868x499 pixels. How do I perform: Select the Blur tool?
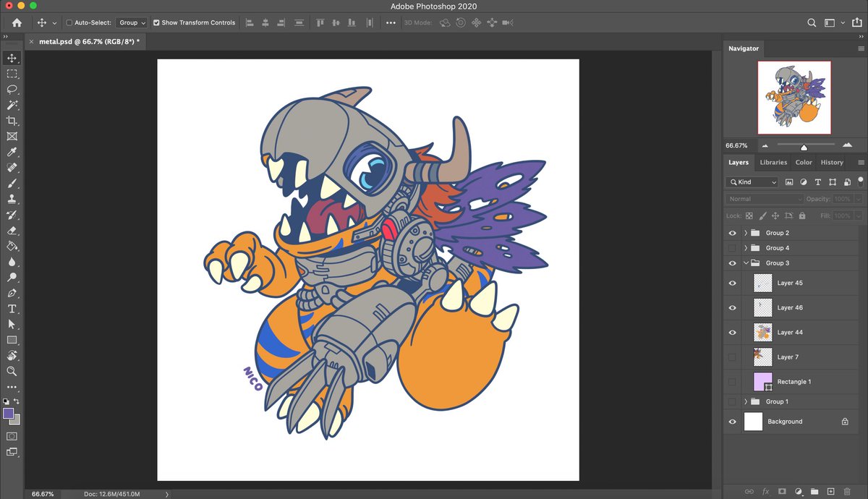[x=12, y=262]
